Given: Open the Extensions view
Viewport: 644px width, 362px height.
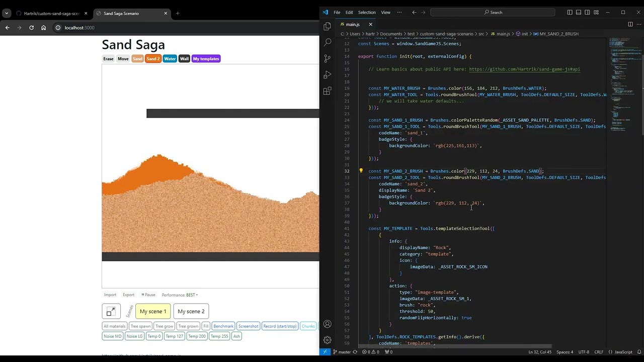Looking at the screenshot, I should tap(328, 91).
